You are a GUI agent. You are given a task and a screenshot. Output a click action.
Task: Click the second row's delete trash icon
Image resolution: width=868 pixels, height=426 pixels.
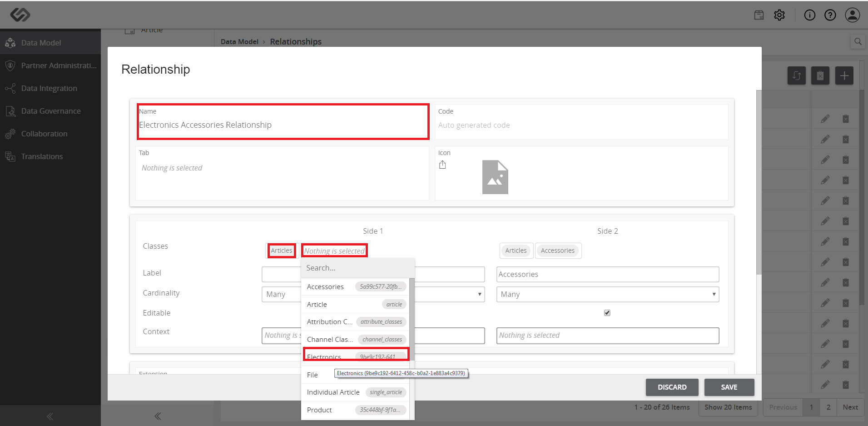click(x=846, y=139)
